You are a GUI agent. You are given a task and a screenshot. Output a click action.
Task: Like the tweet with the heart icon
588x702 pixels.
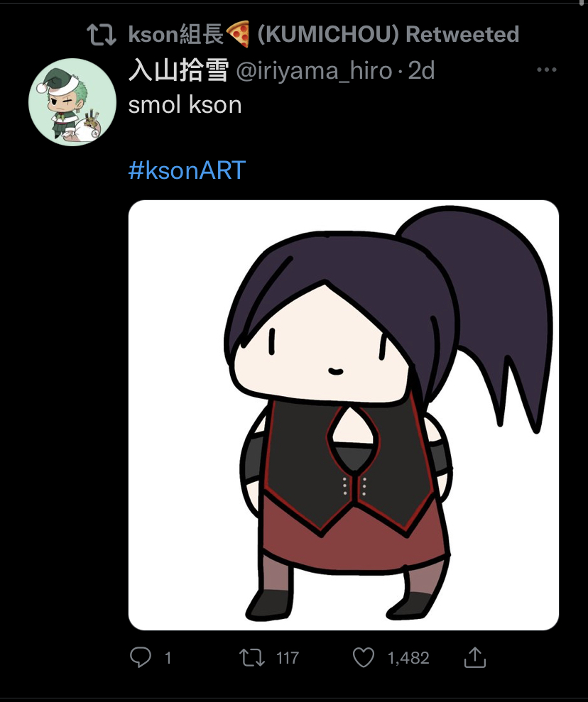coord(363,658)
